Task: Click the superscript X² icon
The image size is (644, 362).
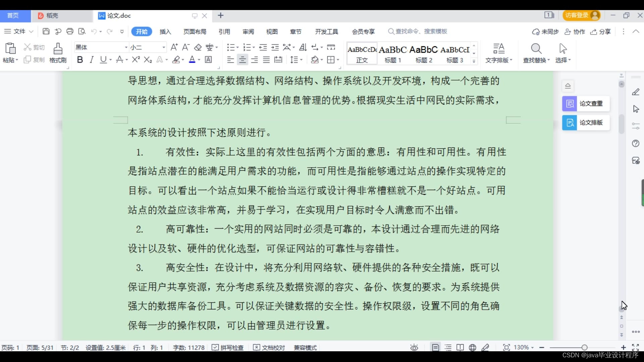Action: (x=136, y=60)
